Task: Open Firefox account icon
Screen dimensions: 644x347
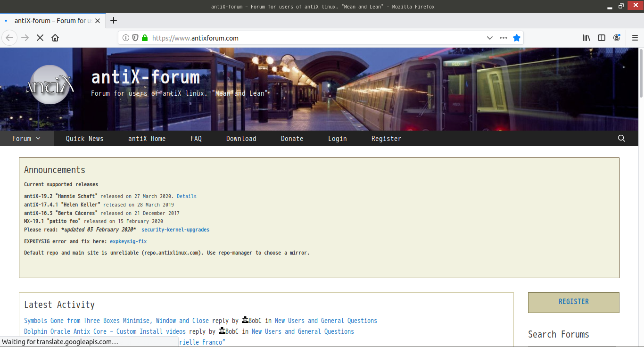Action: pyautogui.click(x=617, y=38)
